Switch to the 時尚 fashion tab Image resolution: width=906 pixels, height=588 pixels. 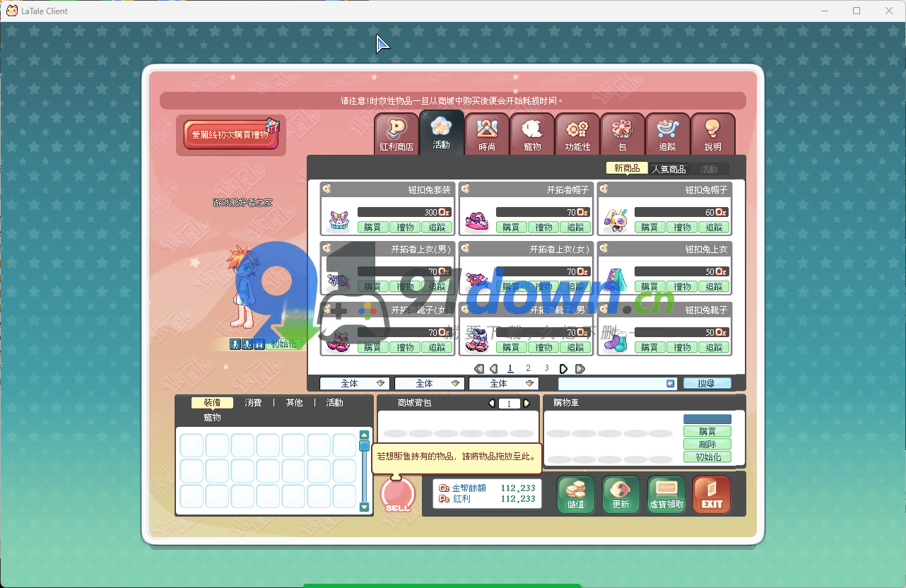point(487,134)
